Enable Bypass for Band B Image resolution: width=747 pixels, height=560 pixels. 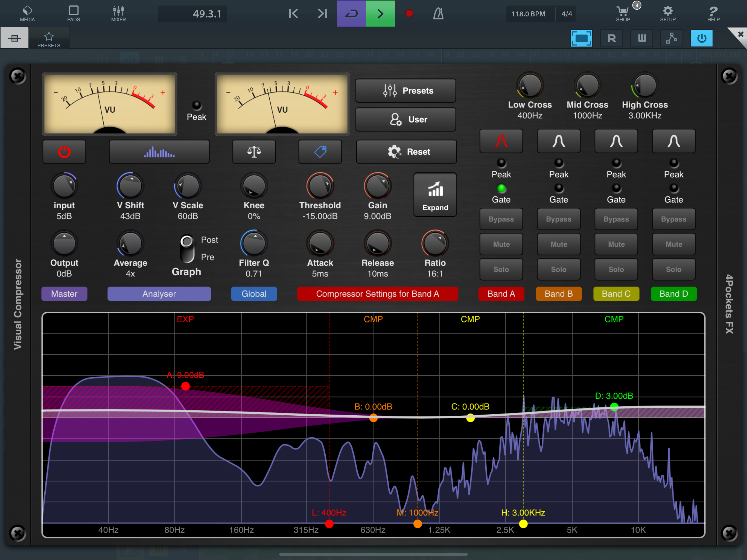(559, 219)
